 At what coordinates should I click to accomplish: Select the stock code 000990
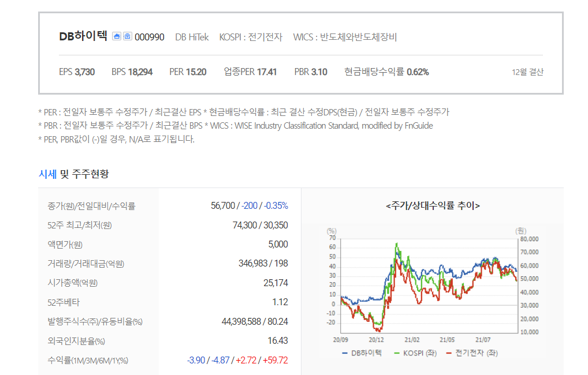[149, 37]
